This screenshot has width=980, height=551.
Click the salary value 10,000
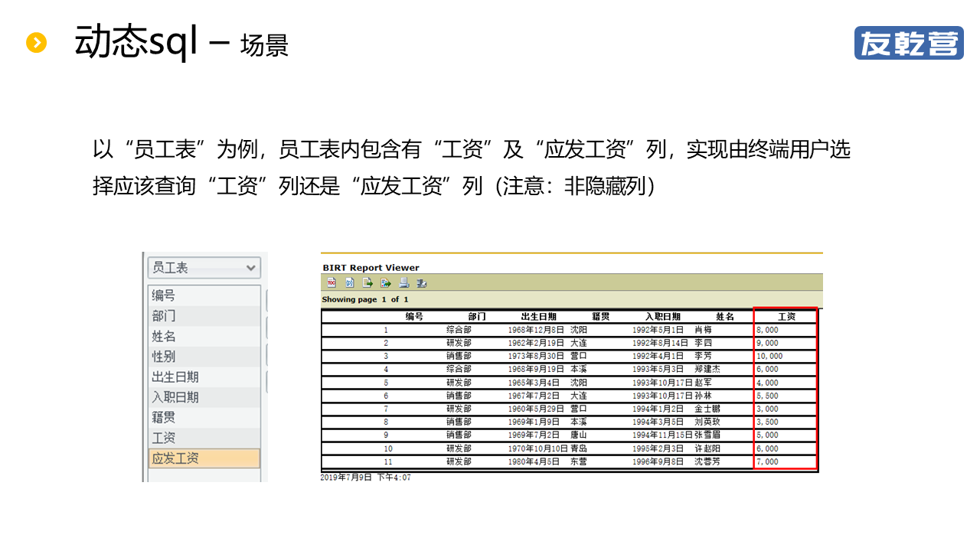tap(769, 356)
